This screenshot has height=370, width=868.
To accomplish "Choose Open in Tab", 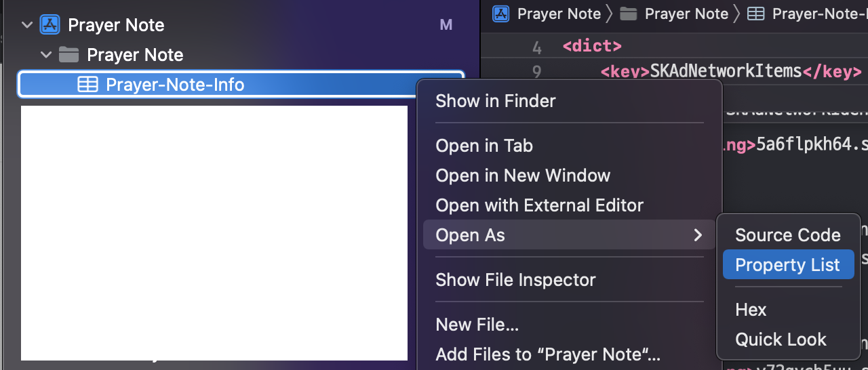I will pyautogui.click(x=484, y=146).
